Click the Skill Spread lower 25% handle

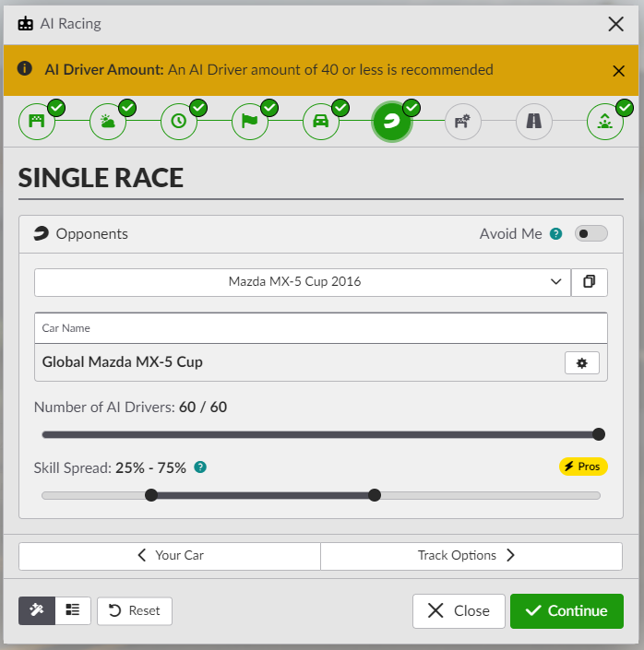click(x=151, y=495)
